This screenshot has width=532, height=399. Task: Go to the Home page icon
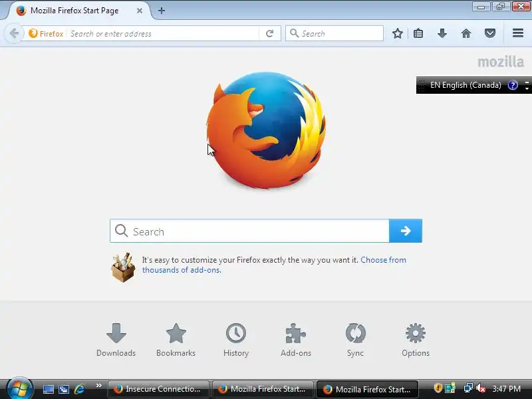click(x=466, y=33)
